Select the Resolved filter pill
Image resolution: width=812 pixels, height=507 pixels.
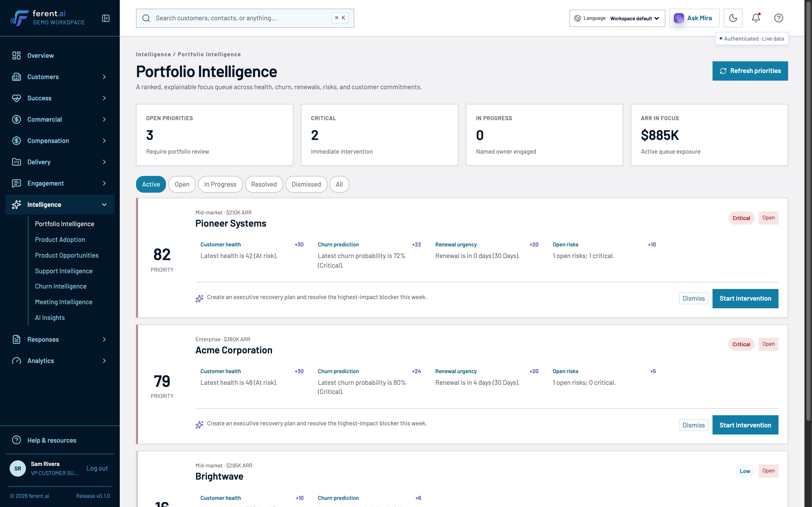[x=264, y=184]
